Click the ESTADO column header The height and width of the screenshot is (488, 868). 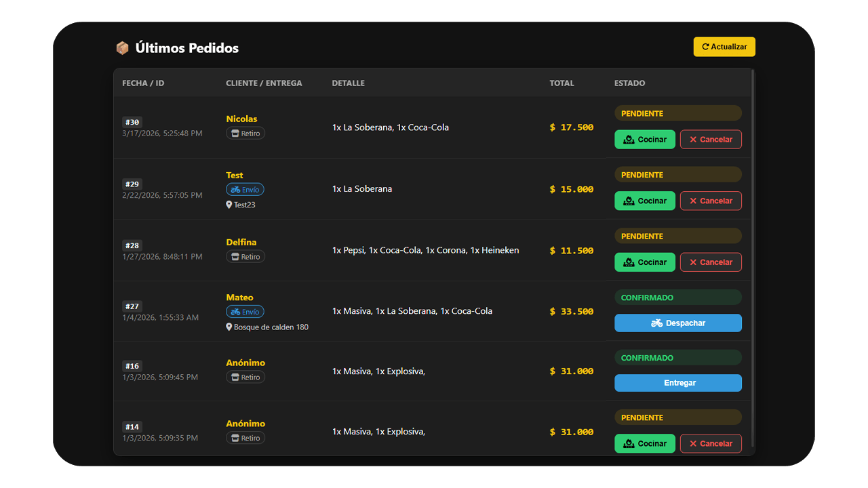pyautogui.click(x=629, y=83)
